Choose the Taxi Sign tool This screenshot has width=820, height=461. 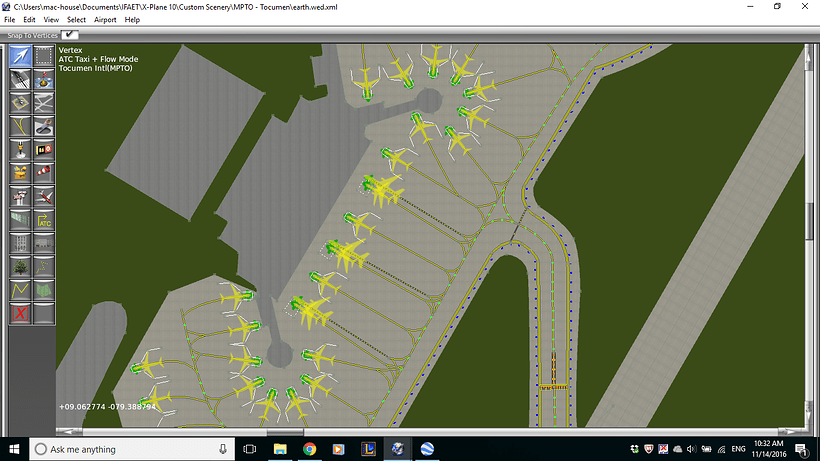click(44, 150)
